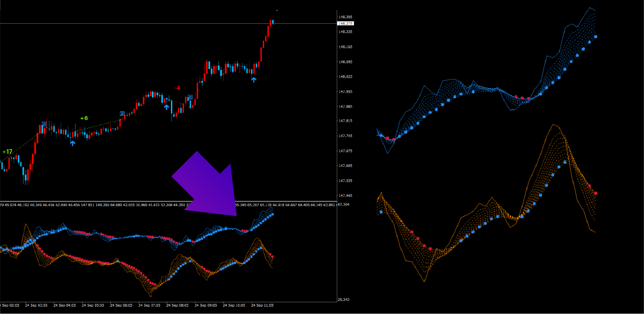Image resolution: width=644 pixels, height=314 pixels.
Task: Select the green +6 profit label
Action: click(84, 118)
